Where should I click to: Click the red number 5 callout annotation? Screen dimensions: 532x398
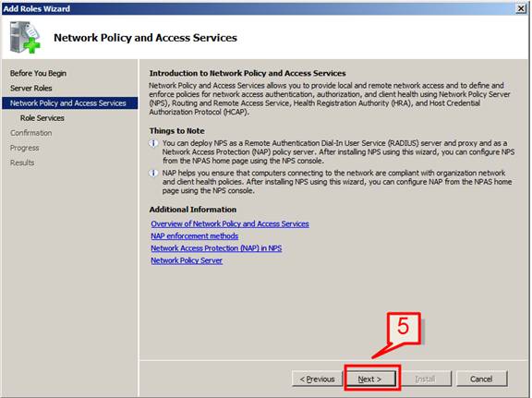pyautogui.click(x=404, y=327)
